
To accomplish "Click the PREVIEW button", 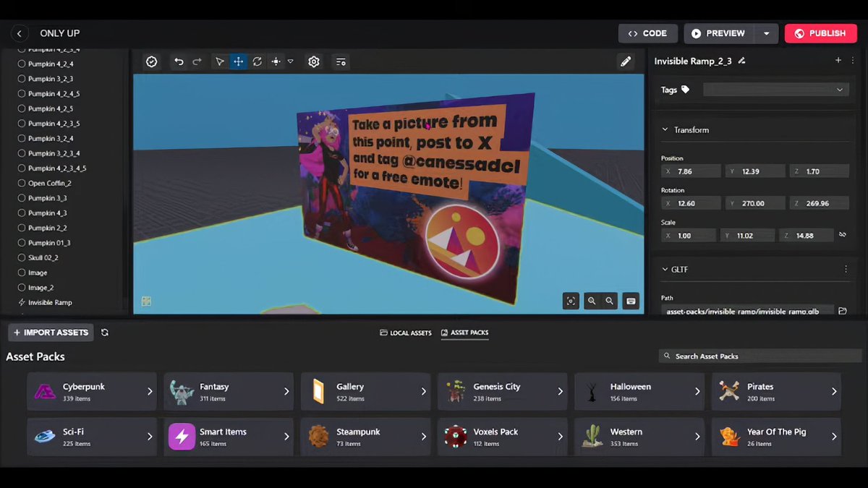I will tap(719, 33).
